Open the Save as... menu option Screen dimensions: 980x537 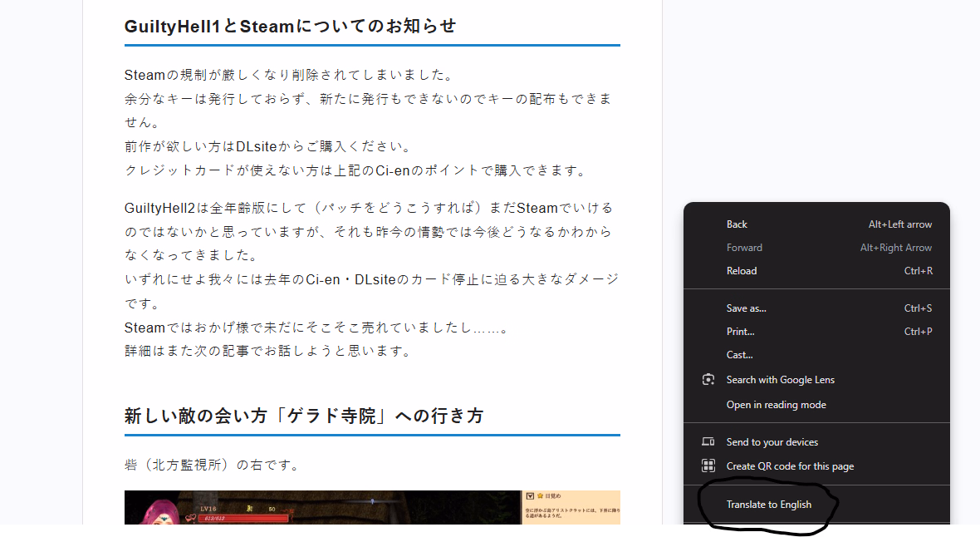746,308
